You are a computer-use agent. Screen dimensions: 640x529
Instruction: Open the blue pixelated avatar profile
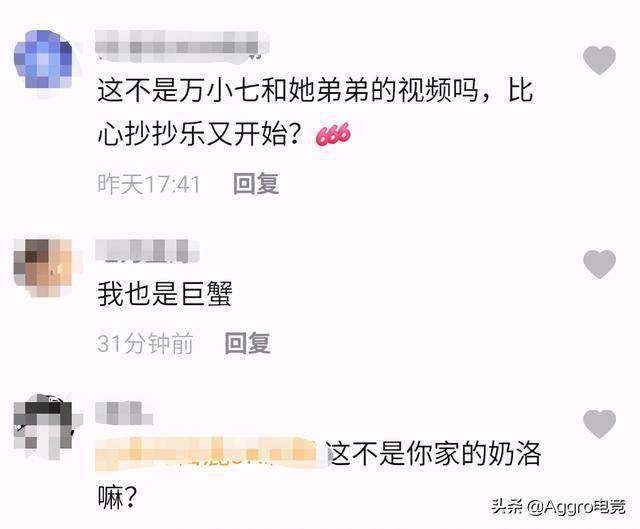pos(43,60)
